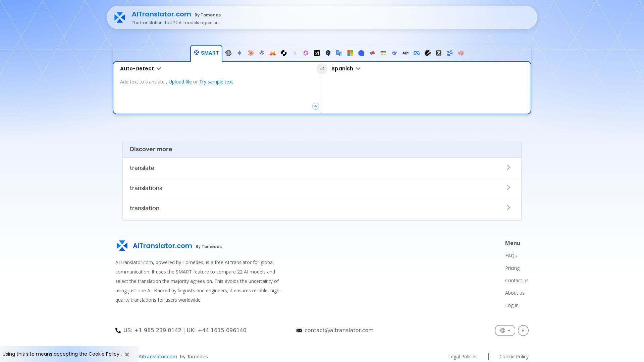Select the blue leaf-shaped model icon
Screen dimensions: 644x362
(450, 53)
